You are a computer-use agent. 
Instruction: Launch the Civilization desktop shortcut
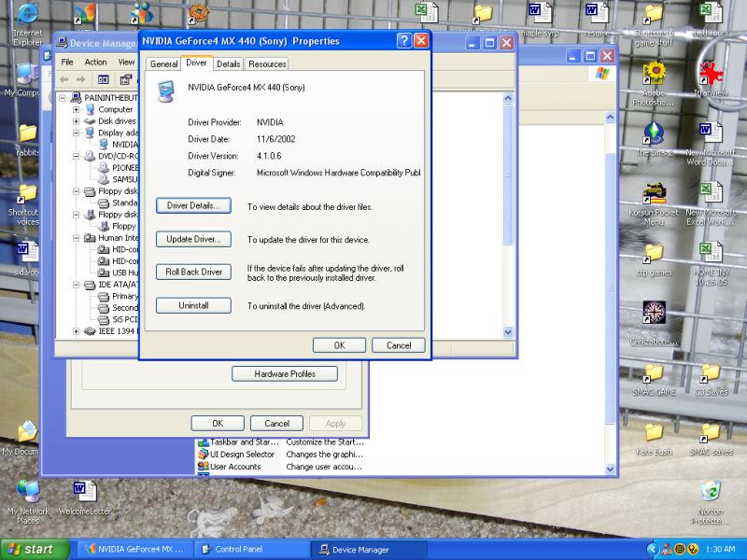coord(654,323)
